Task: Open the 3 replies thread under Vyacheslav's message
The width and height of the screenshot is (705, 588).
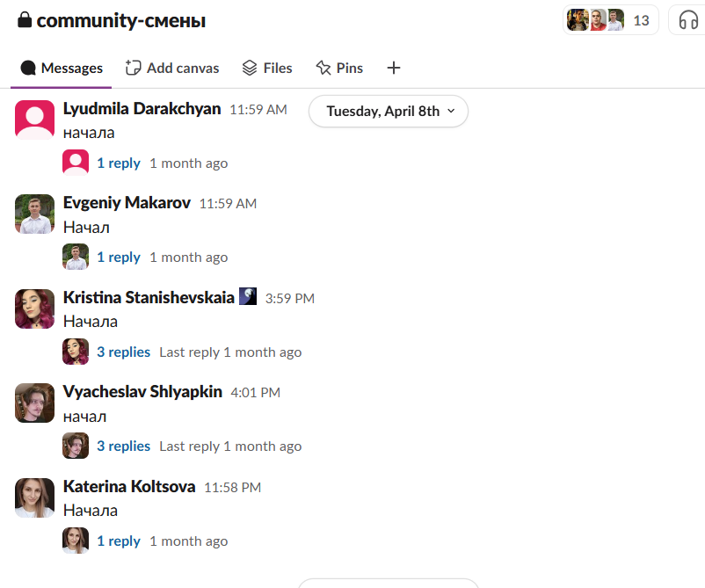Action: 124,446
